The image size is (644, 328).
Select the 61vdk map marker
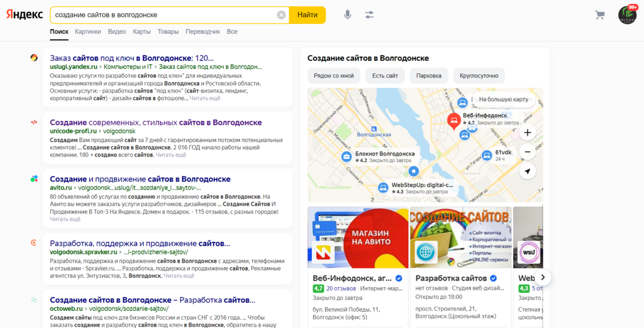pyautogui.click(x=487, y=156)
